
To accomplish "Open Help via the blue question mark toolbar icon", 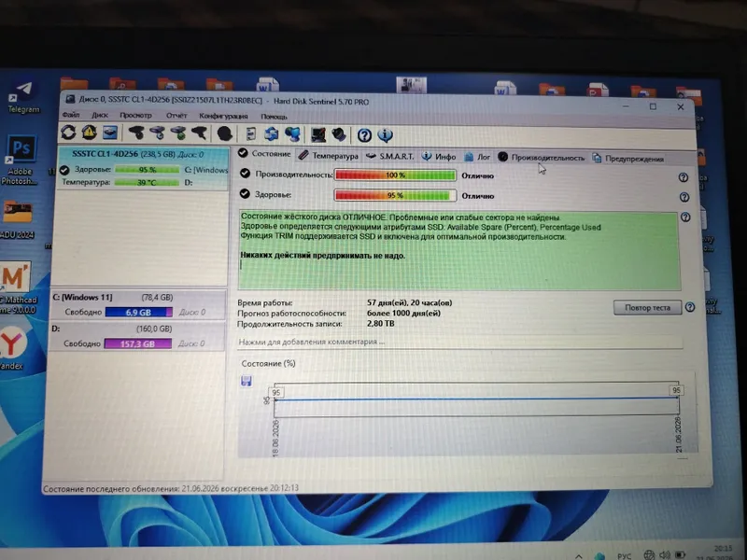I will (x=364, y=135).
